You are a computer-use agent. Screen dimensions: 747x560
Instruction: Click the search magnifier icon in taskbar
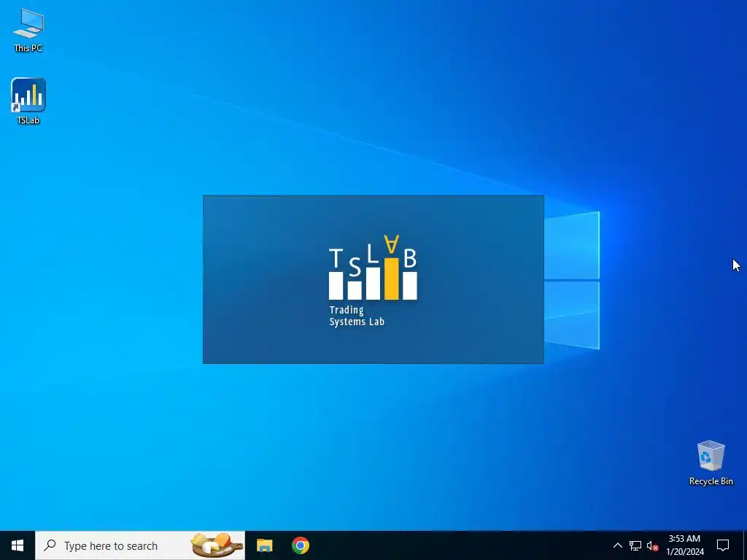click(50, 545)
